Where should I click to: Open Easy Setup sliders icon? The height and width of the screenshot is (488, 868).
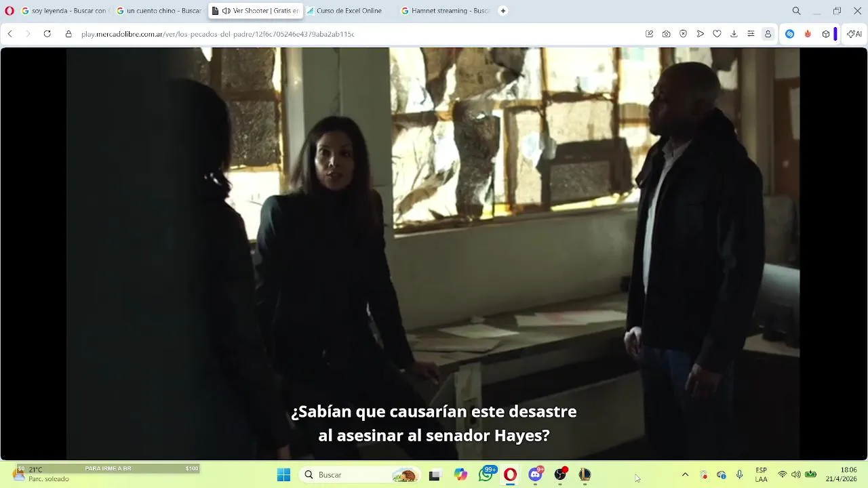click(x=751, y=34)
